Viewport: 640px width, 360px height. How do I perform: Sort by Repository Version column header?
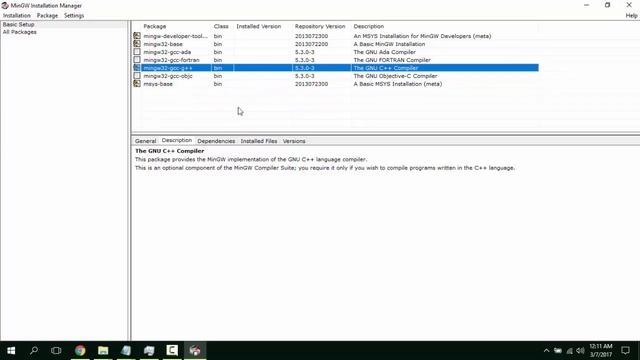click(320, 26)
